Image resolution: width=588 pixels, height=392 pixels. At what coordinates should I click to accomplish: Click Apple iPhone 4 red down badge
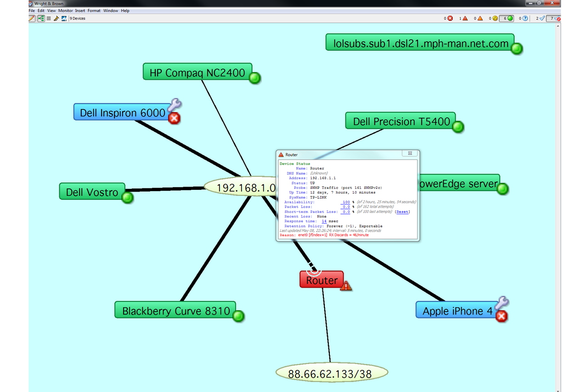(502, 316)
